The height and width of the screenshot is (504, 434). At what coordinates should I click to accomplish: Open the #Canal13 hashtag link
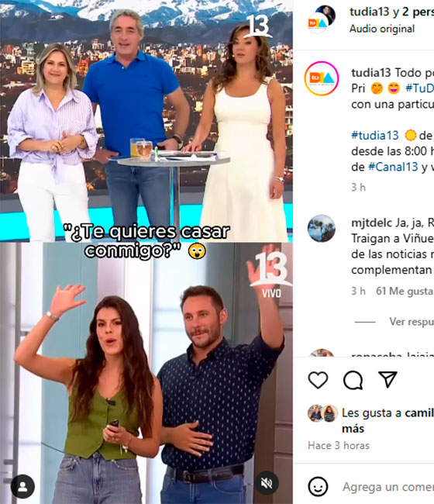[393, 167]
